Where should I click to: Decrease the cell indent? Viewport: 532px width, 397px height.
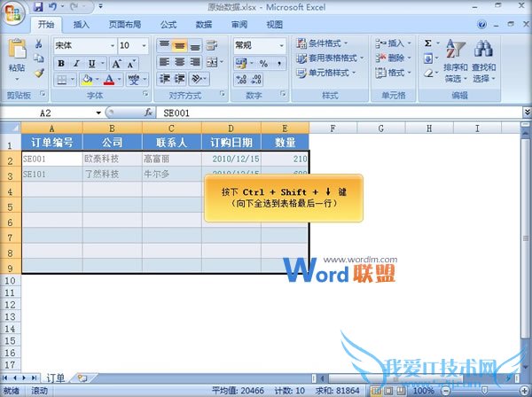click(165, 79)
